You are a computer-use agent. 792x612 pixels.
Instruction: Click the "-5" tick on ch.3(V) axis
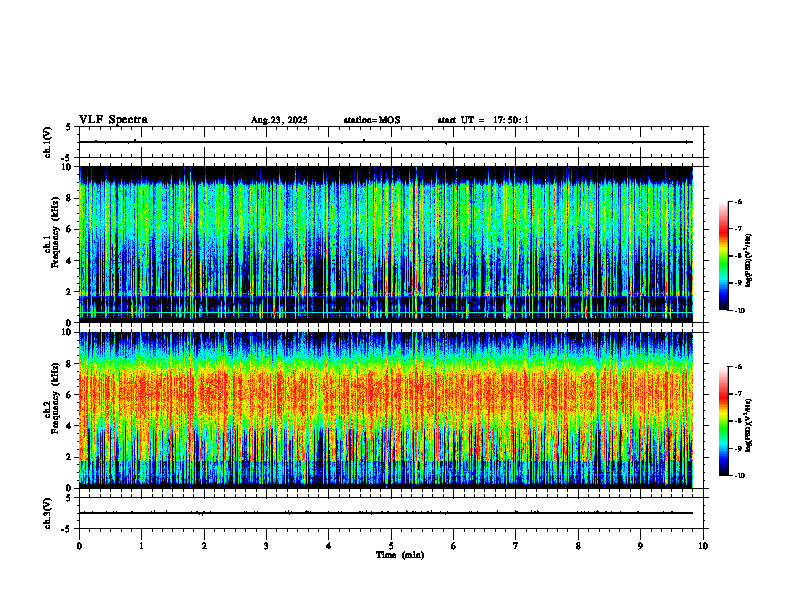(x=67, y=529)
